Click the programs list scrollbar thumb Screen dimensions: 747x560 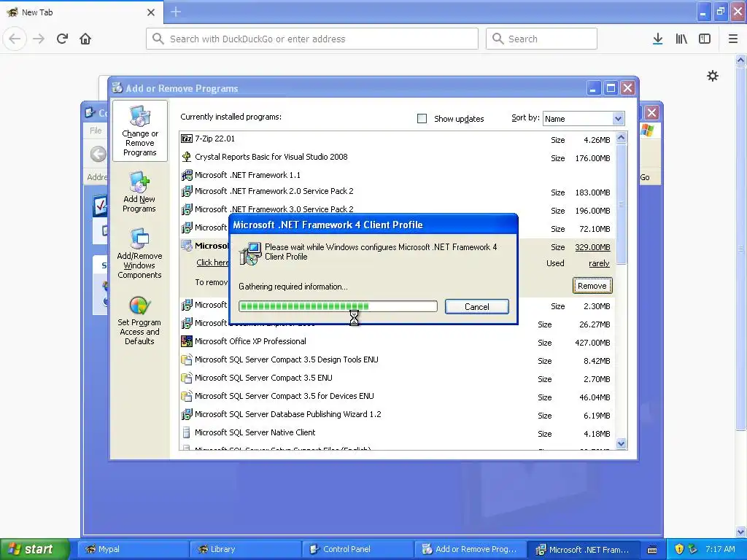(x=622, y=204)
